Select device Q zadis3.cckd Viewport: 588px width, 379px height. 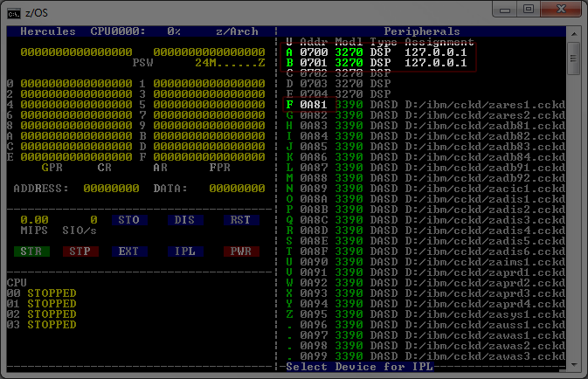[425, 220]
